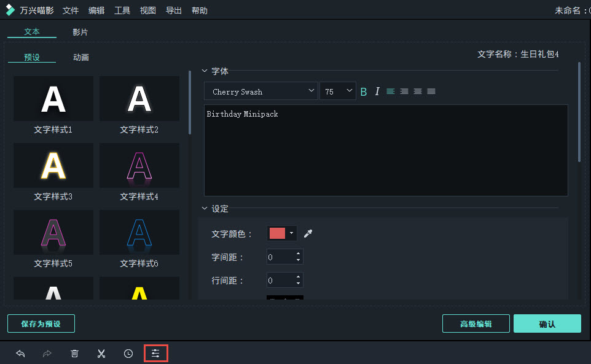Click the scissors split icon
591x364 pixels.
(x=101, y=354)
